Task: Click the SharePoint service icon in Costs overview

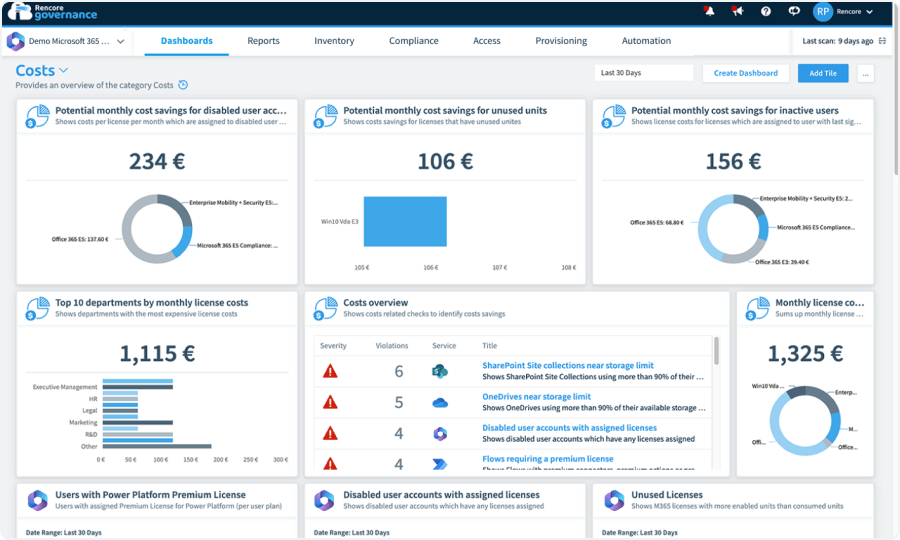Action: (x=440, y=371)
